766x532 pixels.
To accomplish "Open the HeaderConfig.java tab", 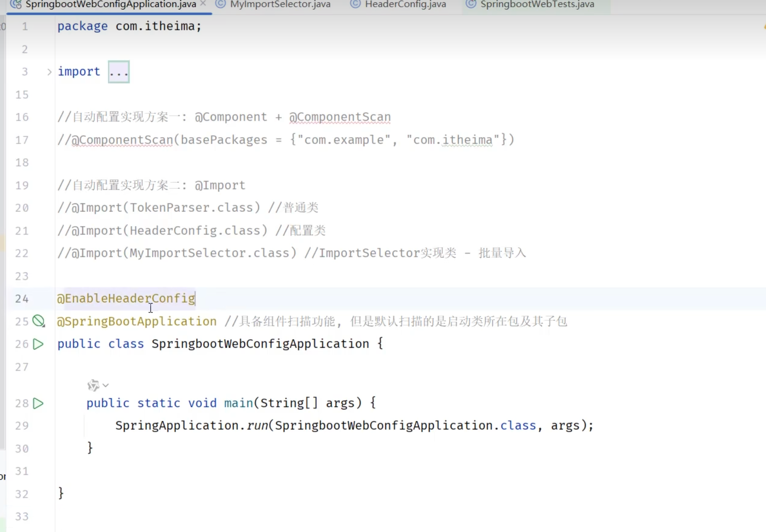I will click(x=405, y=5).
